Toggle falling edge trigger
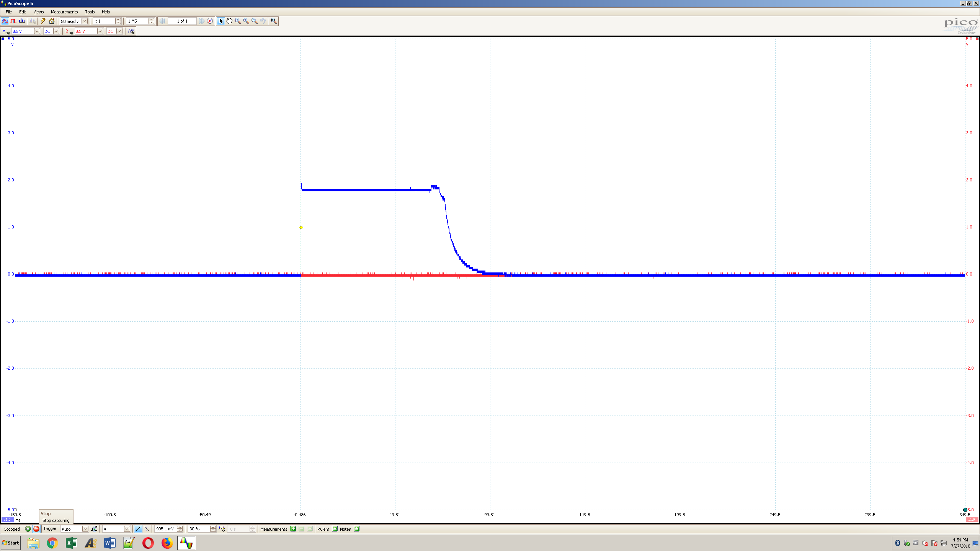Image resolution: width=980 pixels, height=551 pixels. coord(147,529)
